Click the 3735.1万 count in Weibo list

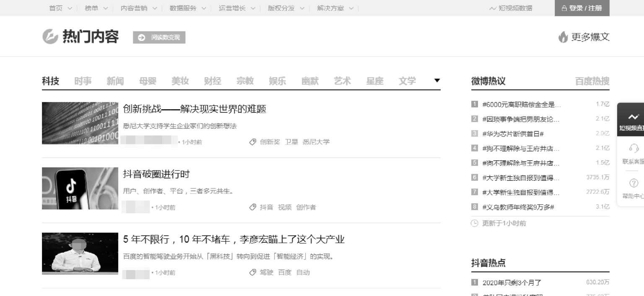[x=598, y=178]
